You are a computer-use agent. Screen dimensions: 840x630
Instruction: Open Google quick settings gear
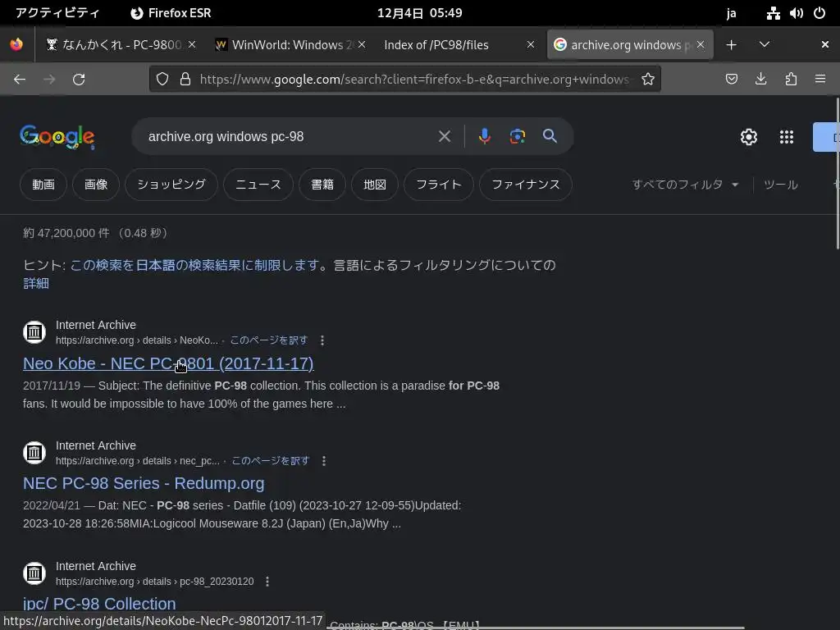click(748, 137)
